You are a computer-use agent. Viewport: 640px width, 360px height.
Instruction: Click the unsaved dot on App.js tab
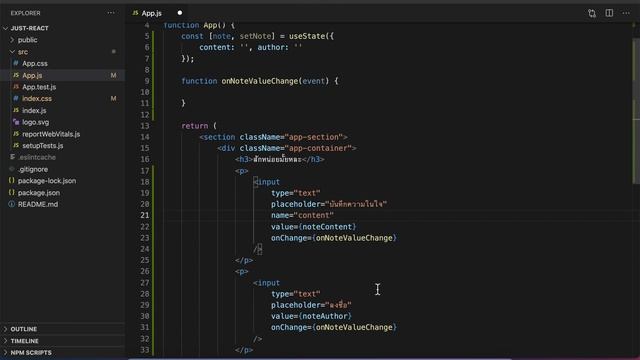[x=180, y=13]
